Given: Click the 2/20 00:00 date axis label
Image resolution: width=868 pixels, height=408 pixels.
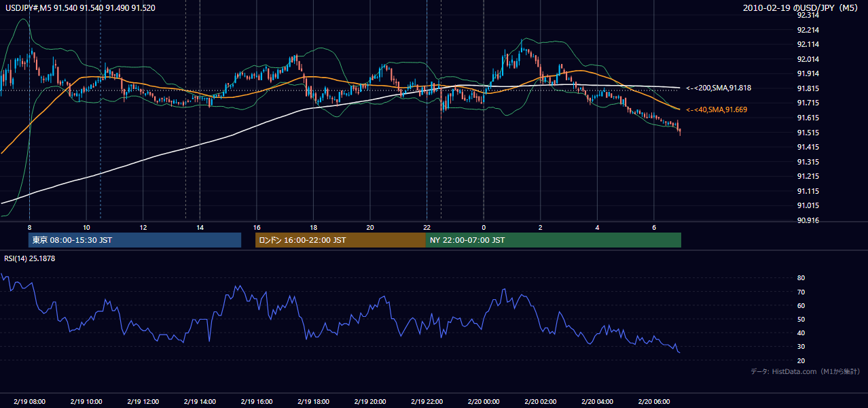Looking at the screenshot, I should [484, 402].
